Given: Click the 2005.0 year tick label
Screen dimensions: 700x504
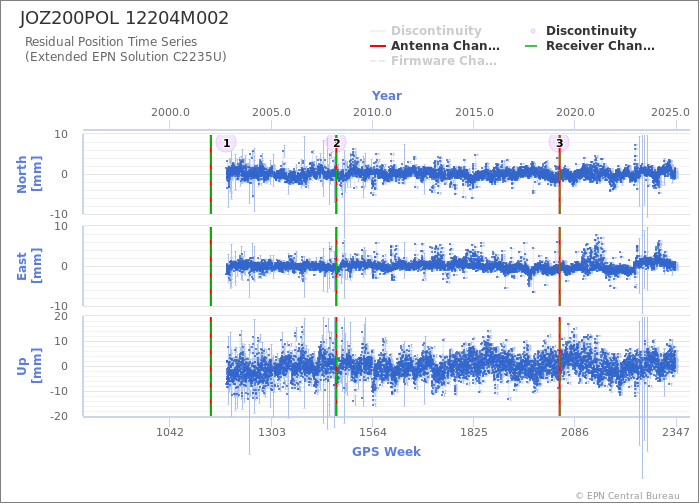Looking at the screenshot, I should pos(271,112).
